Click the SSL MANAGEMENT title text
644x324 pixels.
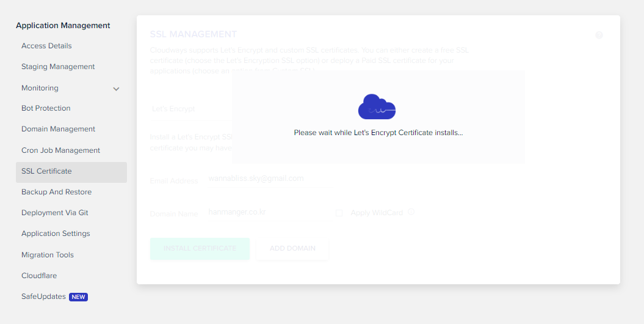(194, 34)
